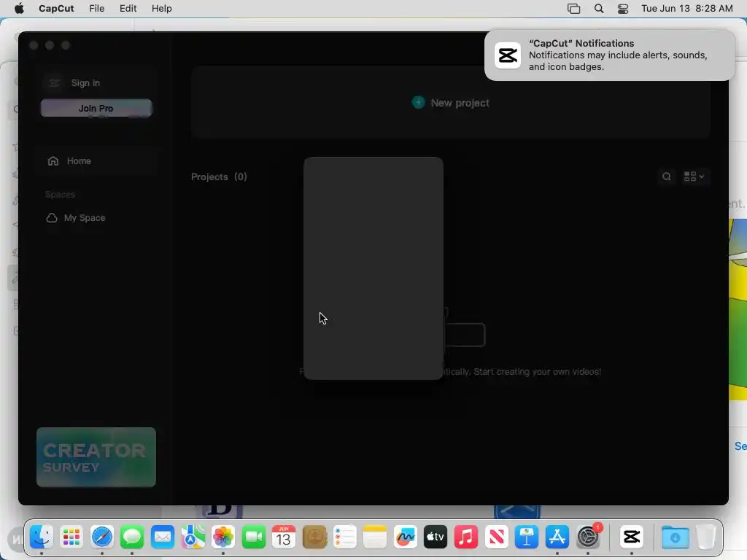Open Safari from the Dock
This screenshot has width=747, height=560.
pos(102,537)
